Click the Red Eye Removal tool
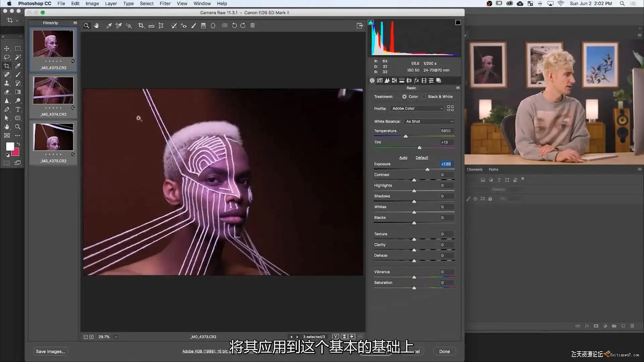This screenshot has height=362, width=644. click(x=183, y=25)
